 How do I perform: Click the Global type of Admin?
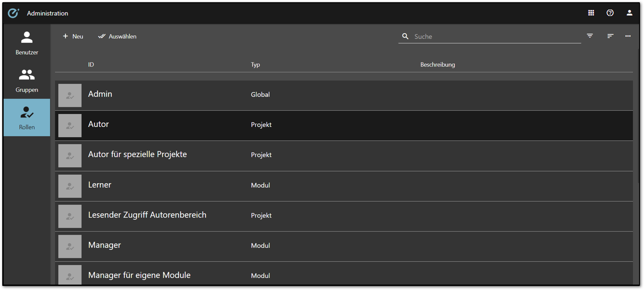tap(260, 95)
